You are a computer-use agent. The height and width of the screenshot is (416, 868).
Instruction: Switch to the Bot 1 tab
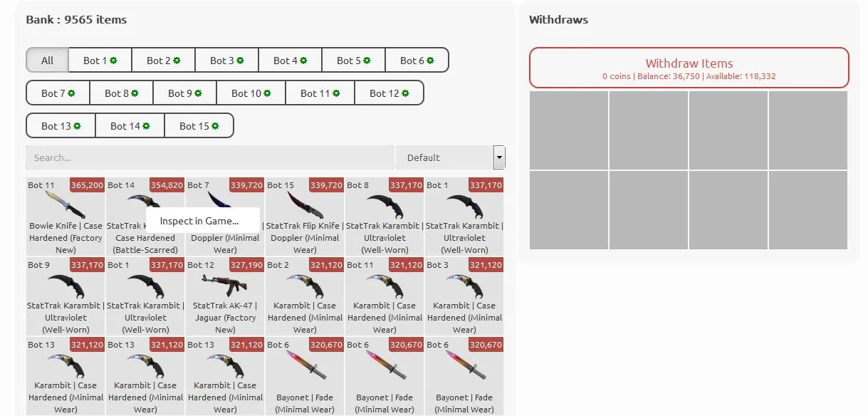[x=100, y=60]
